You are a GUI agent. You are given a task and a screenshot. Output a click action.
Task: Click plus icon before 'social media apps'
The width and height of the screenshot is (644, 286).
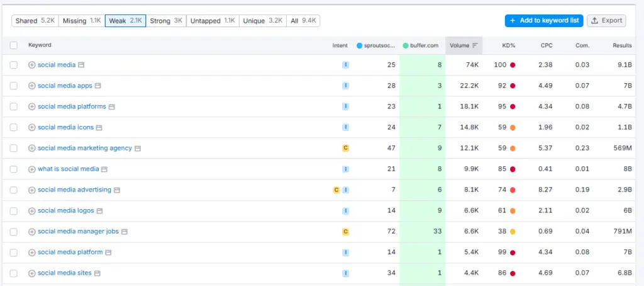point(32,86)
